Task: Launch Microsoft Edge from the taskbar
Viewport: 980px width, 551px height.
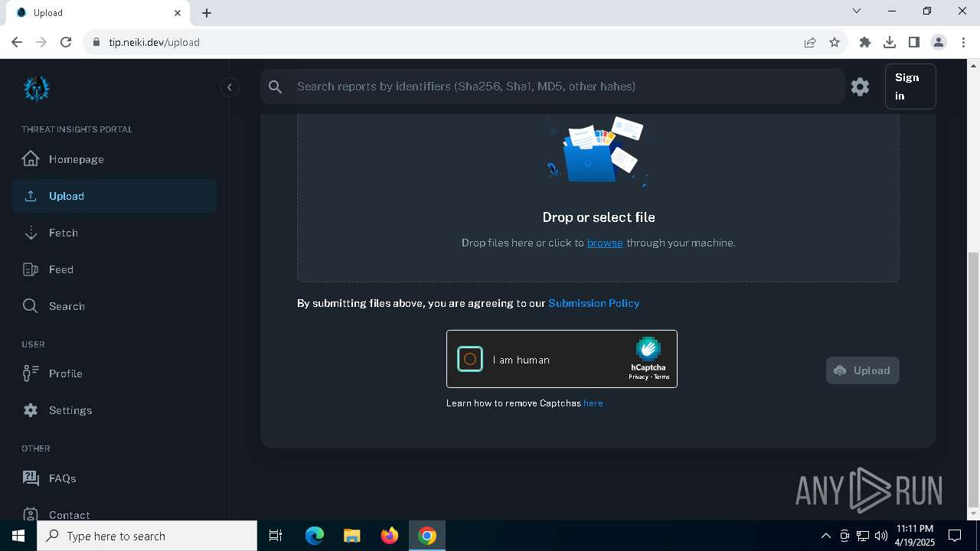Action: tap(315, 536)
